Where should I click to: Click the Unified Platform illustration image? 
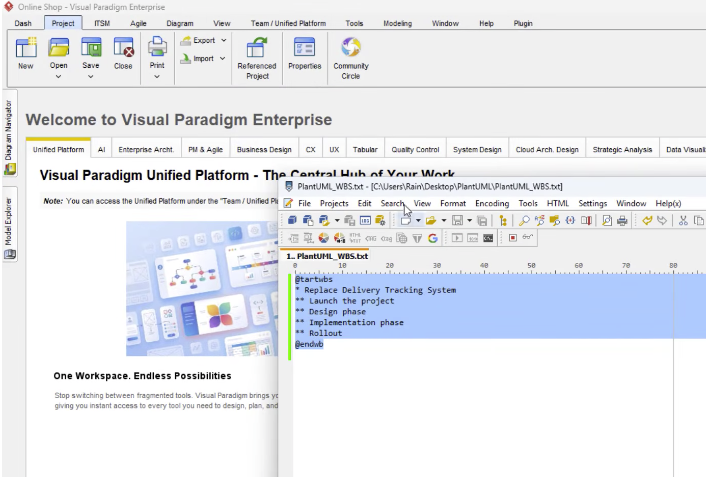pos(202,288)
